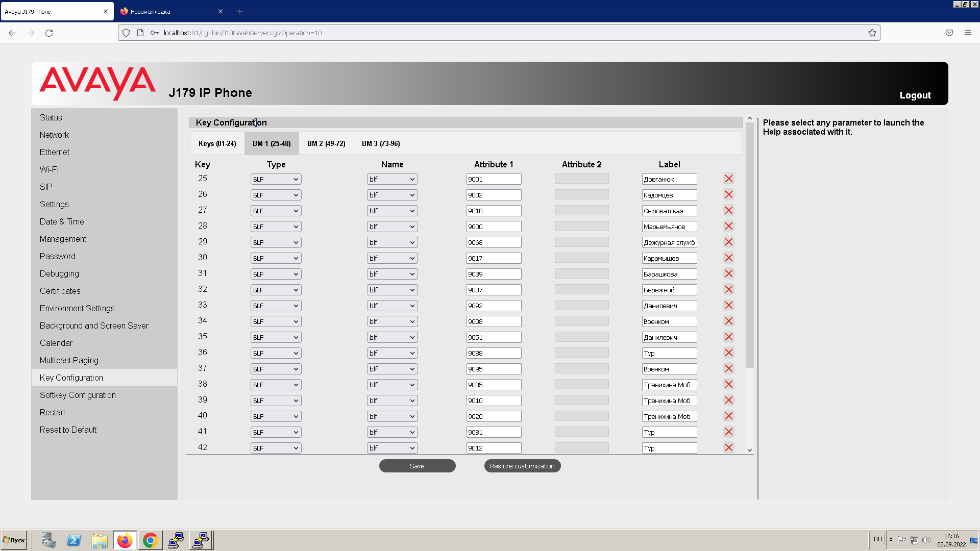The width and height of the screenshot is (980, 551).
Task: Click red X for key 29 Дежурная служб
Action: [x=728, y=242]
